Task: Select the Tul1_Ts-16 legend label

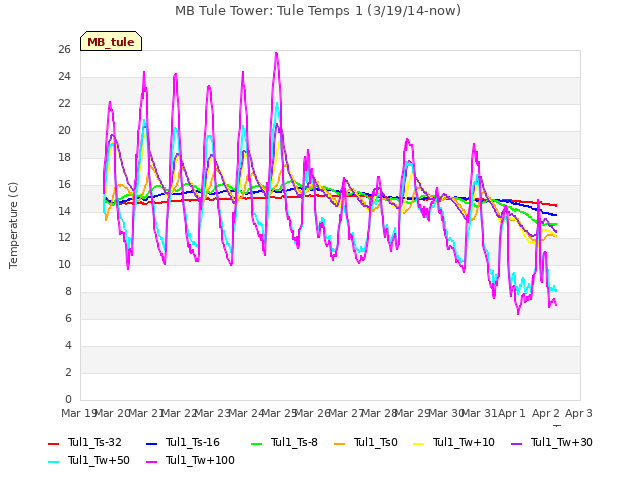Action: coord(193,442)
